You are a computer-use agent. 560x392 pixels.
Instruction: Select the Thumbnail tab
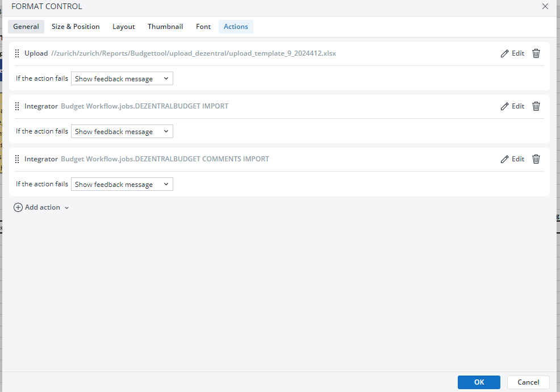point(165,27)
